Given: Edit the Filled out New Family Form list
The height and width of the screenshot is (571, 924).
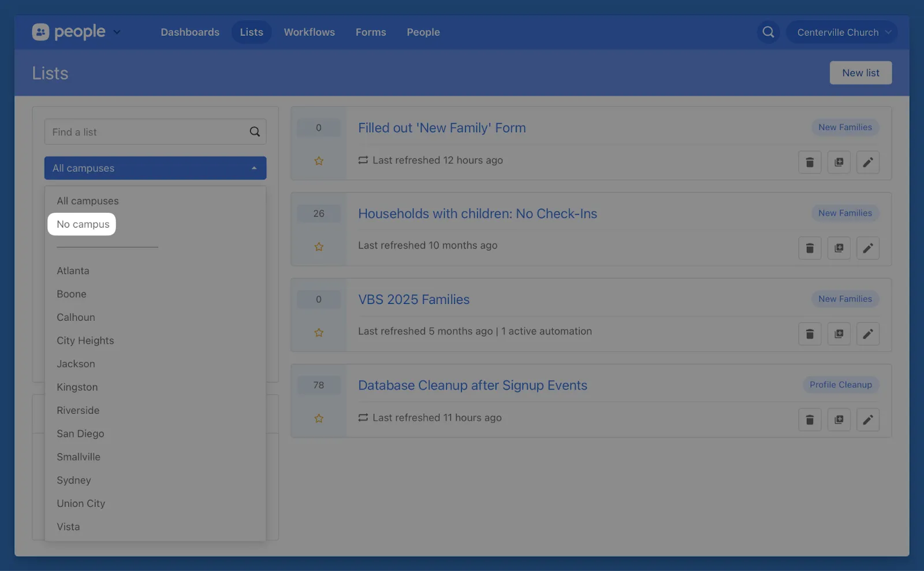Looking at the screenshot, I should click(867, 162).
